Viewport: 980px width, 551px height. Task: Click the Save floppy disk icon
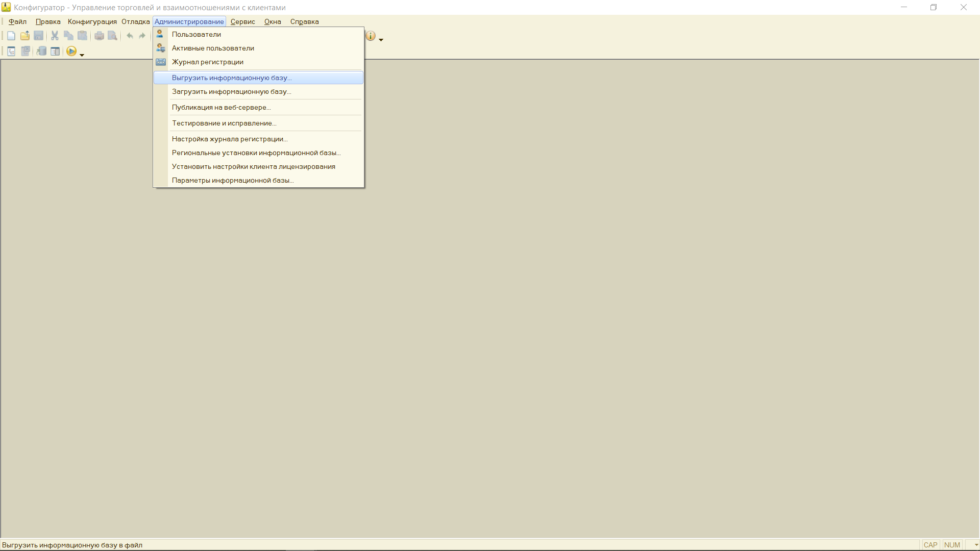point(39,36)
